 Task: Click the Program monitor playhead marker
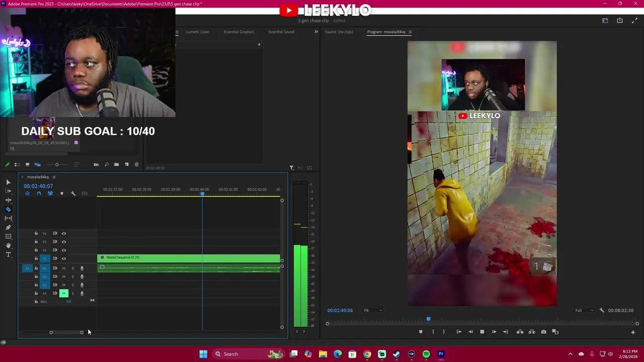click(x=429, y=319)
